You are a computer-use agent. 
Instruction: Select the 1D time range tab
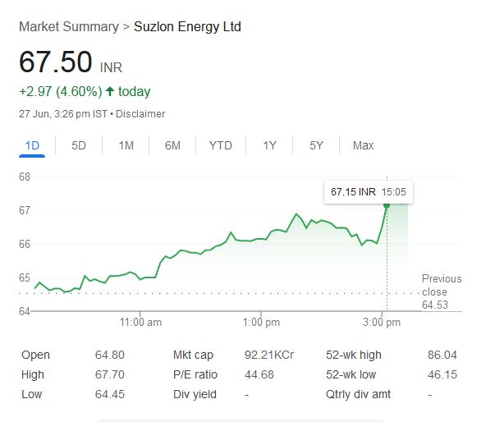pyautogui.click(x=32, y=145)
